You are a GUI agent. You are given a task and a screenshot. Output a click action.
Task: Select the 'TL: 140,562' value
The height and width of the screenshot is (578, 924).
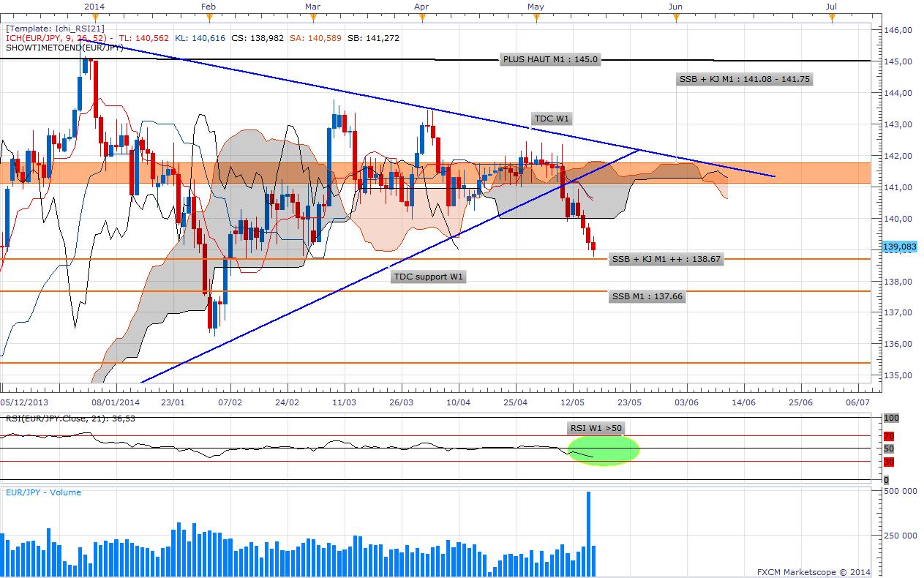(x=146, y=38)
